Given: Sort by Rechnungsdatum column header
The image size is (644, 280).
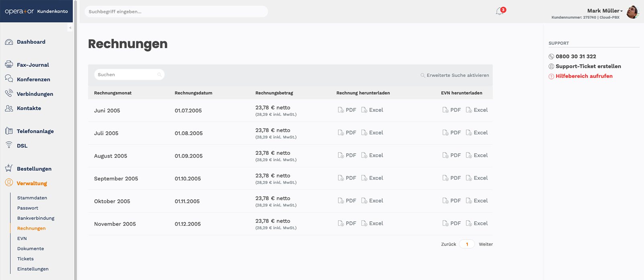Looking at the screenshot, I should (x=193, y=93).
